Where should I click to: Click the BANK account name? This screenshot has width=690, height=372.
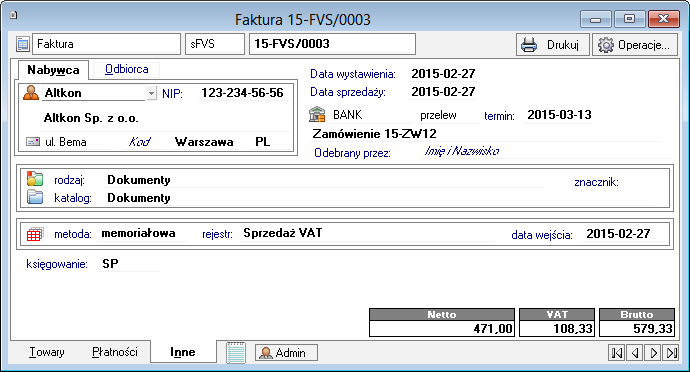pos(348,115)
